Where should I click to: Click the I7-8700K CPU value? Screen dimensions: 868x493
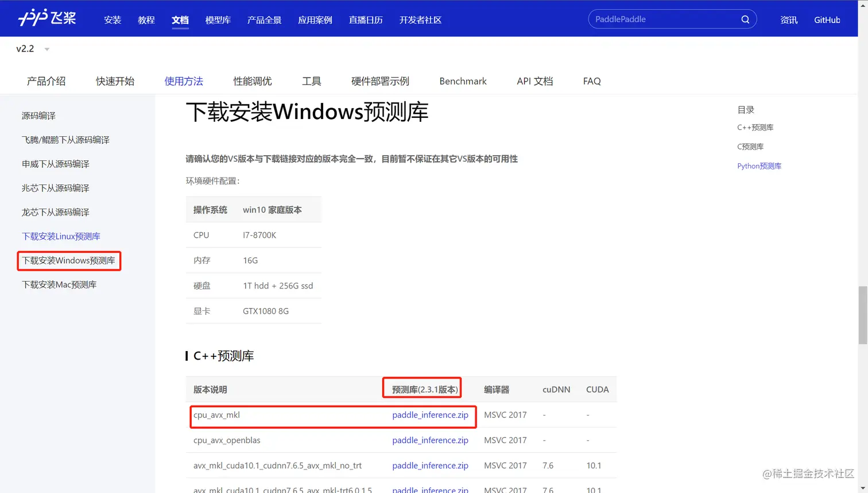259,235
